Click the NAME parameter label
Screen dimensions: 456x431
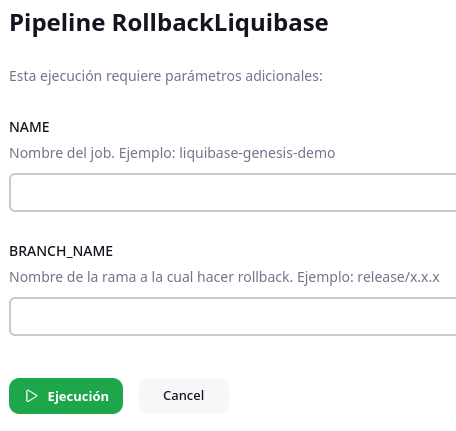[29, 127]
